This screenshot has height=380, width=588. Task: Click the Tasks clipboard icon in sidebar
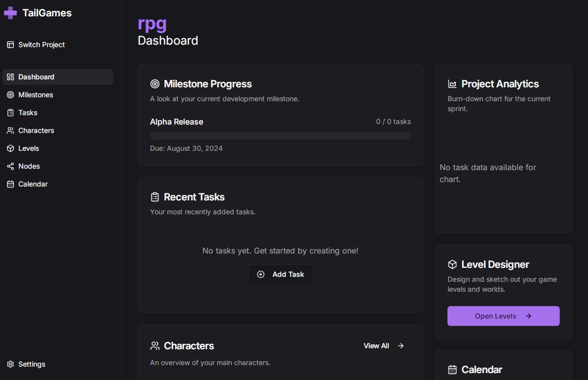click(10, 113)
